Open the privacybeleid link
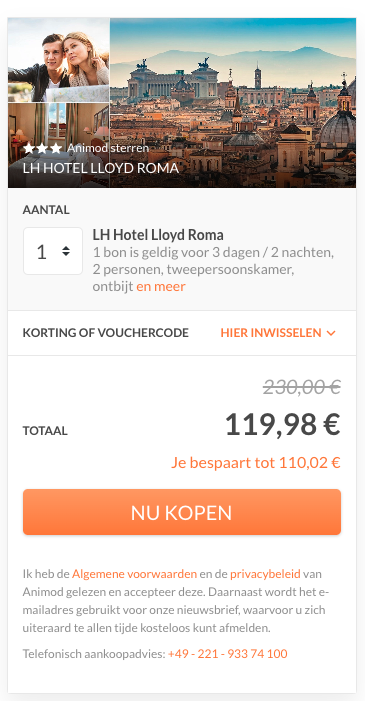Image resolution: width=365 pixels, height=701 pixels. (x=265, y=574)
